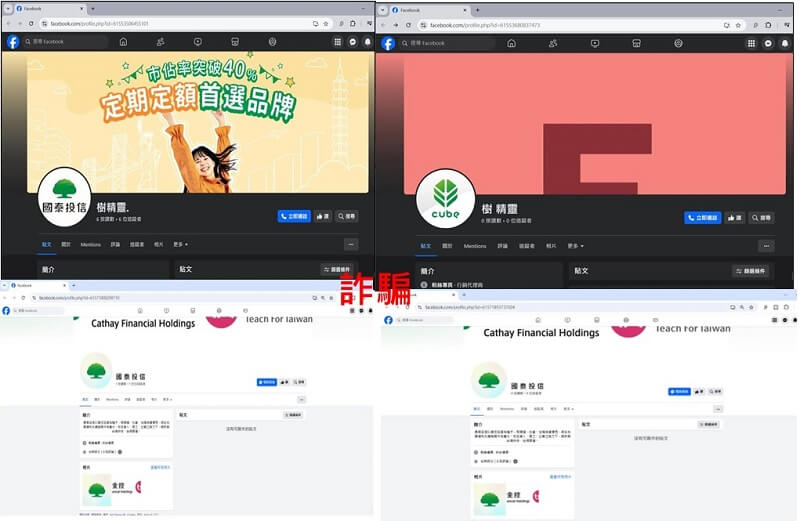Click the thumbs-up Like button on 國泰投信 樹精靈 page
The image size is (800, 521).
pos(322,216)
